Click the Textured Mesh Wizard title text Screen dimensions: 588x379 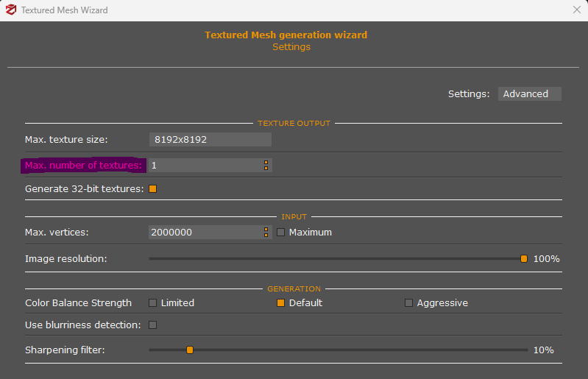tap(63, 10)
